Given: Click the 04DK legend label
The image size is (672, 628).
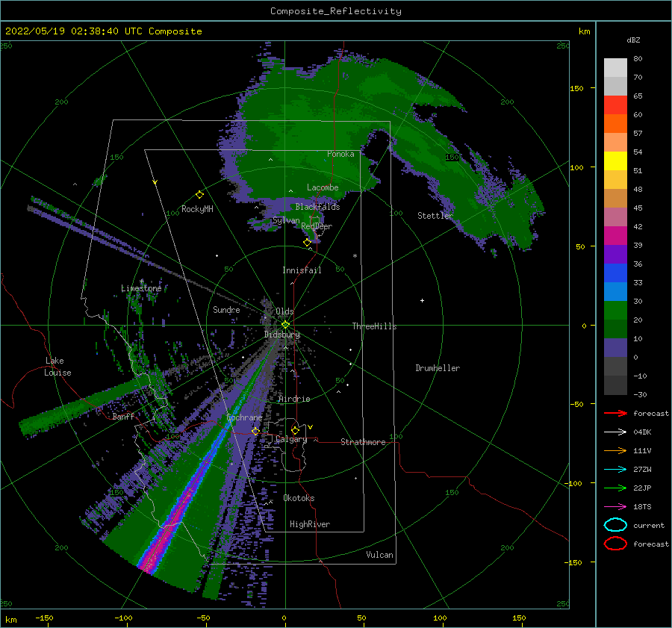Looking at the screenshot, I should click(642, 432).
